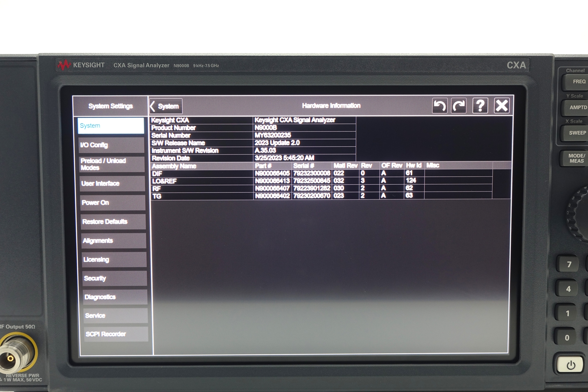Screen dimensions: 588x392
Task: Open the I/O Config settings tab
Action: tap(111, 145)
